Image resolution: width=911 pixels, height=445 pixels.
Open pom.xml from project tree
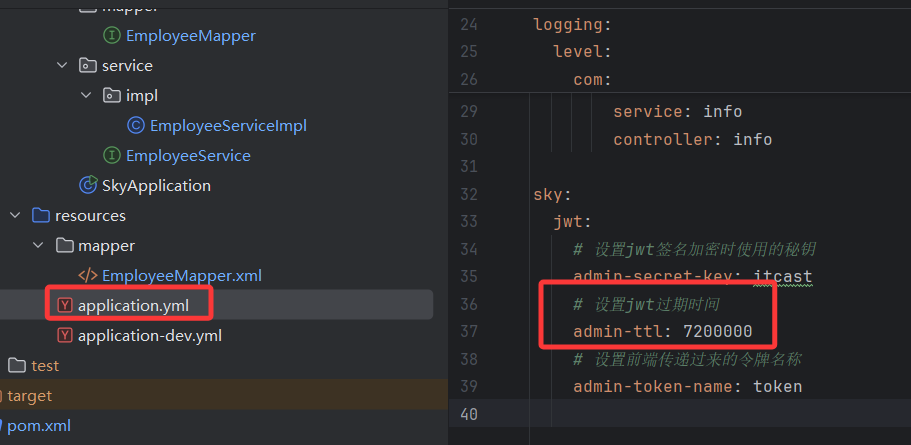[x=39, y=426]
